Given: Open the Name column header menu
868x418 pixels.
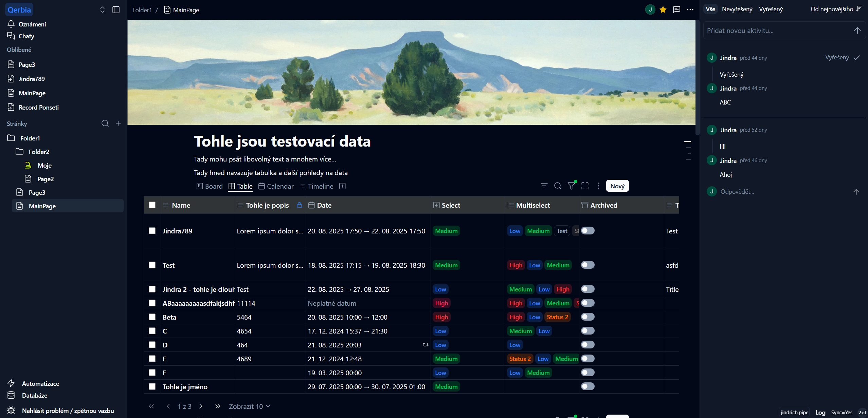Looking at the screenshot, I should (198, 205).
